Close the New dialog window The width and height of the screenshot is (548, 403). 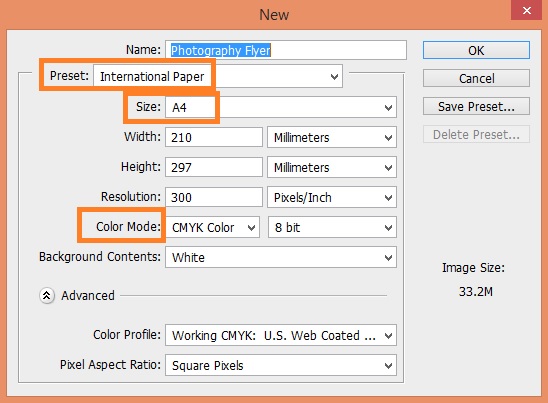527,10
